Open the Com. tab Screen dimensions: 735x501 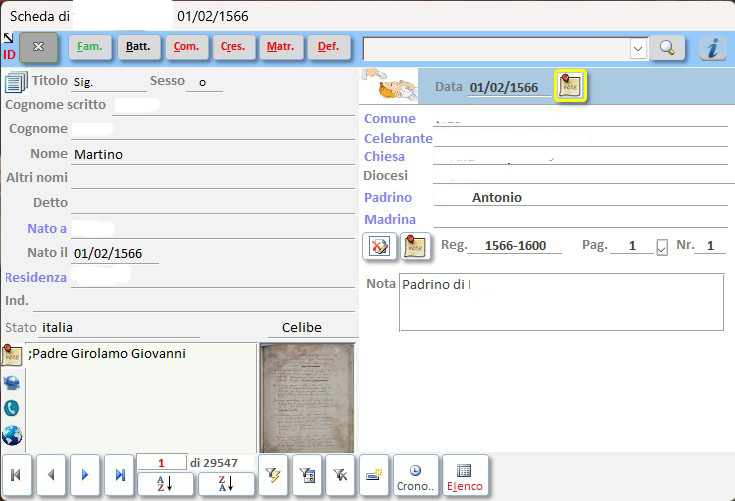187,47
